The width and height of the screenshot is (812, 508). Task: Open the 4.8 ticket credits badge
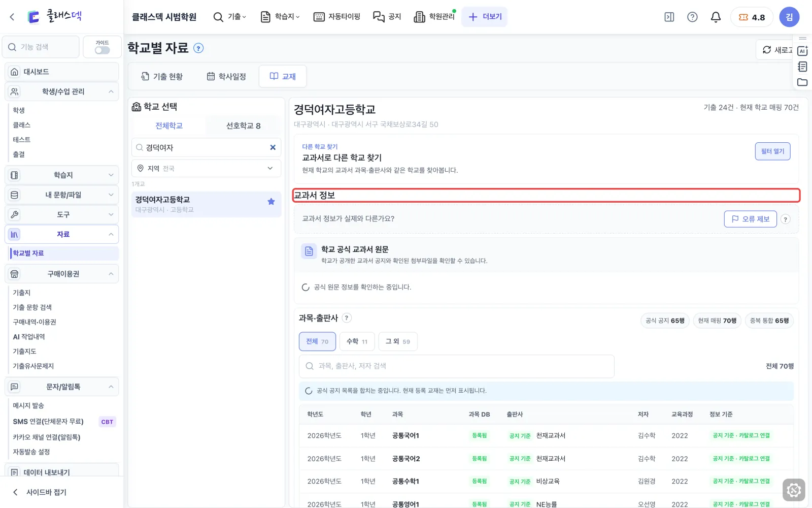coord(752,17)
